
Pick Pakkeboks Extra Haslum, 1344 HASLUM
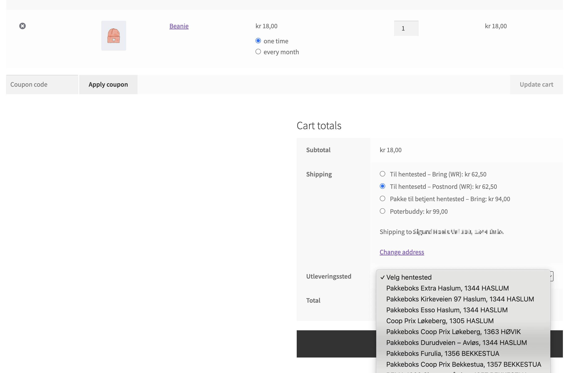point(463,288)
